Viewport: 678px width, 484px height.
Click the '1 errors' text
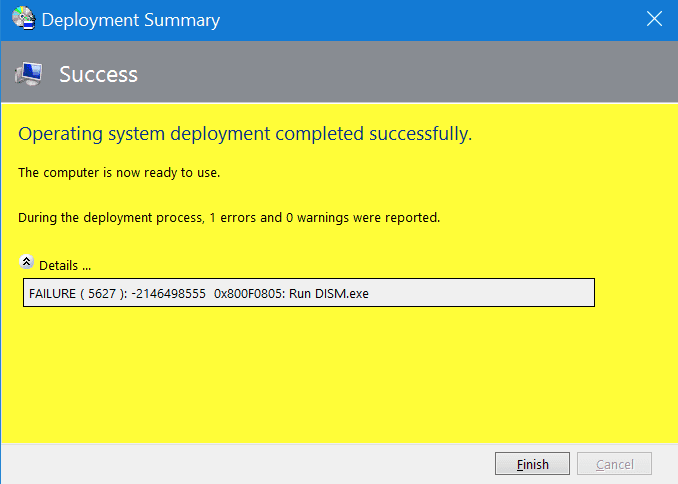[232, 217]
